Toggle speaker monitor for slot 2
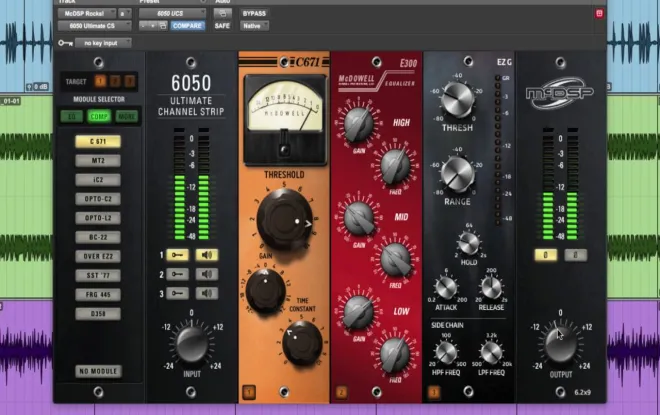 207,274
